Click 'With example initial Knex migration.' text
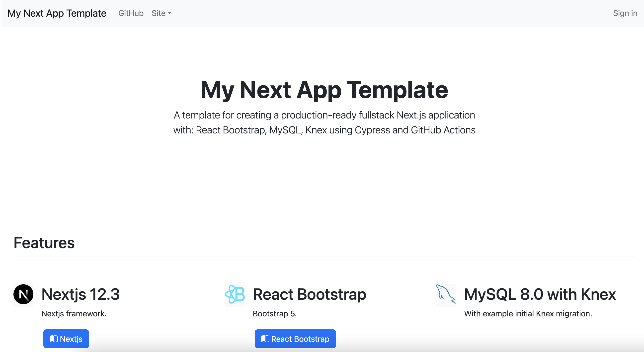 pos(528,314)
